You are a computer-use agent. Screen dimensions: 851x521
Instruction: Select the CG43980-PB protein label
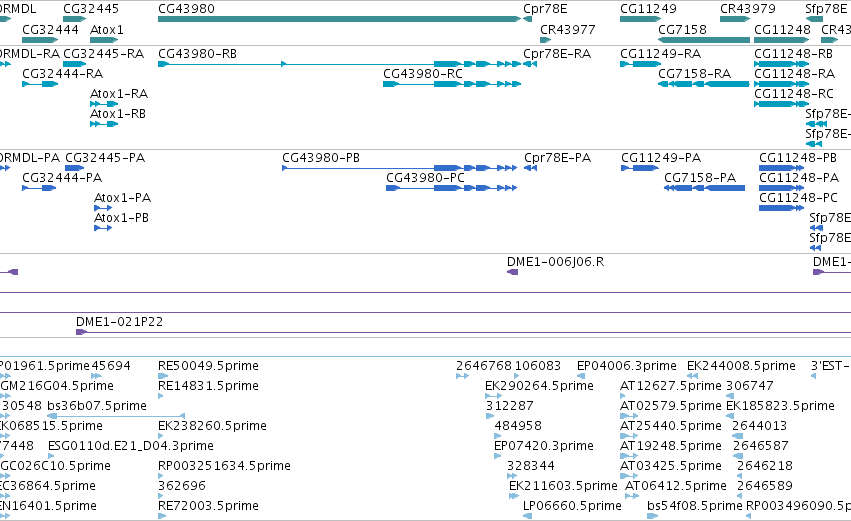(321, 158)
